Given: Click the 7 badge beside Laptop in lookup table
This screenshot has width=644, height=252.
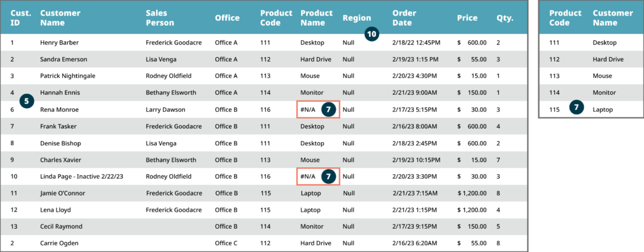Looking at the screenshot, I should click(577, 107).
